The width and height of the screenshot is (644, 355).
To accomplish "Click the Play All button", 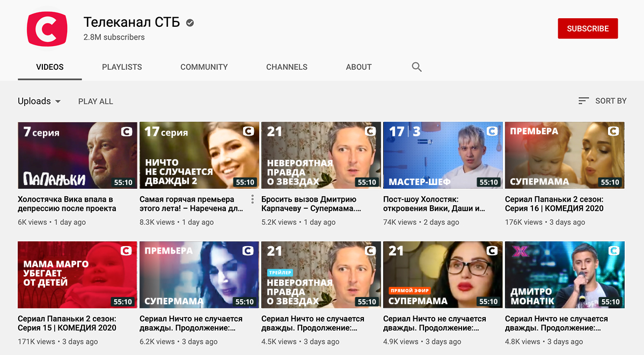I will tap(96, 101).
